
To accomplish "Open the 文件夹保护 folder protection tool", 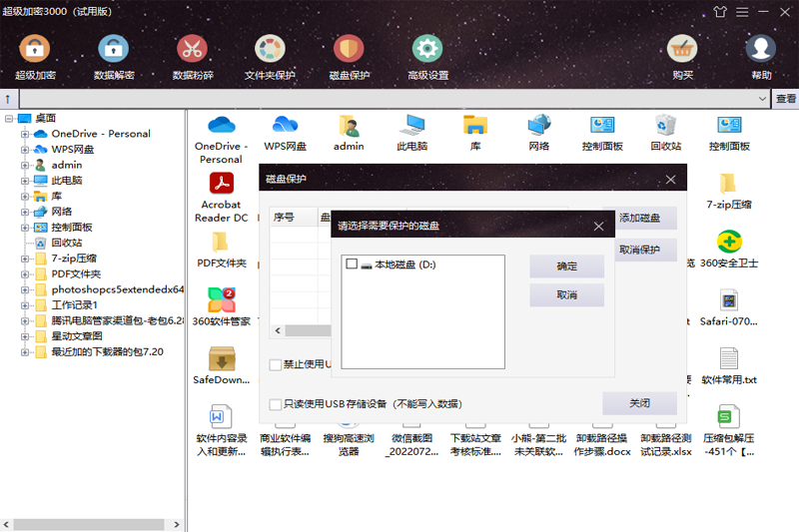I will pyautogui.click(x=270, y=57).
